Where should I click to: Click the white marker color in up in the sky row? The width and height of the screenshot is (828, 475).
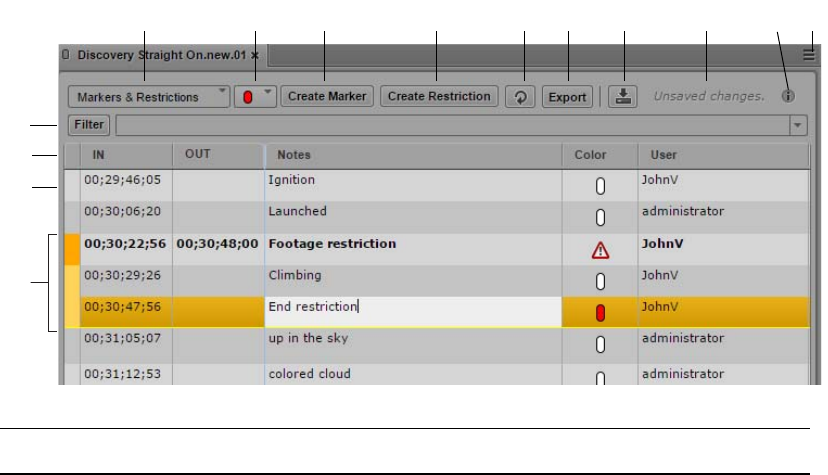pyautogui.click(x=600, y=345)
